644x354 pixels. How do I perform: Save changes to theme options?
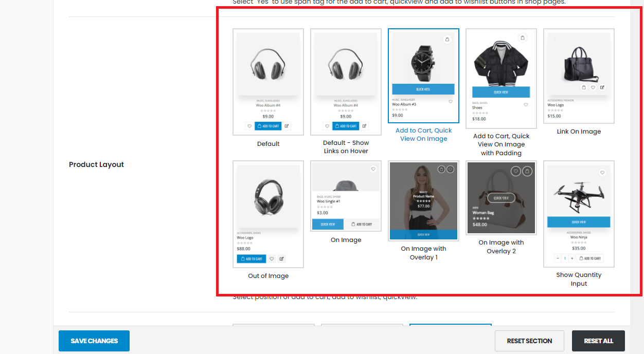coord(94,341)
